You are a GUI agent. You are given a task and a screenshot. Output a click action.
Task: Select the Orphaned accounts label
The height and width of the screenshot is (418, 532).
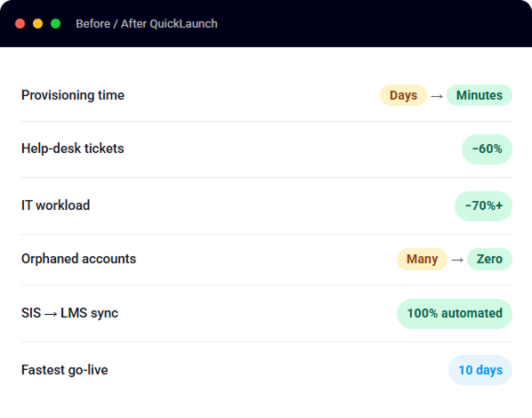tap(78, 259)
